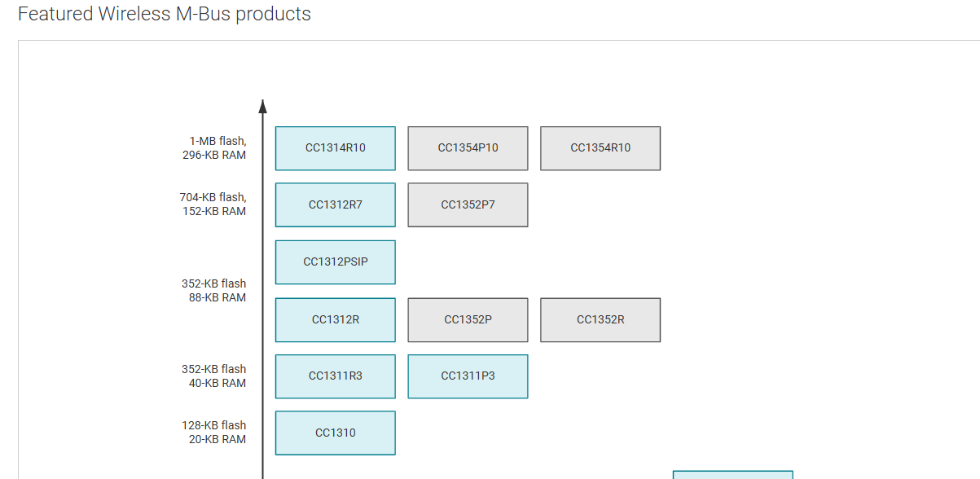Open the CC1311P3 product box

pyautogui.click(x=468, y=376)
